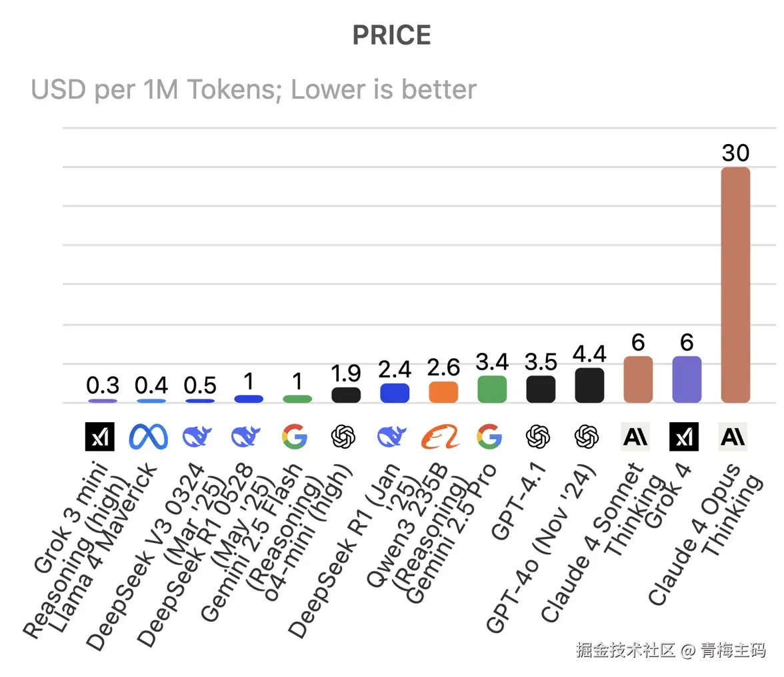Screen dimensions: 784x677
Task: Click the DeepSeek whale logo under 2.4 bar
Action: (392, 437)
